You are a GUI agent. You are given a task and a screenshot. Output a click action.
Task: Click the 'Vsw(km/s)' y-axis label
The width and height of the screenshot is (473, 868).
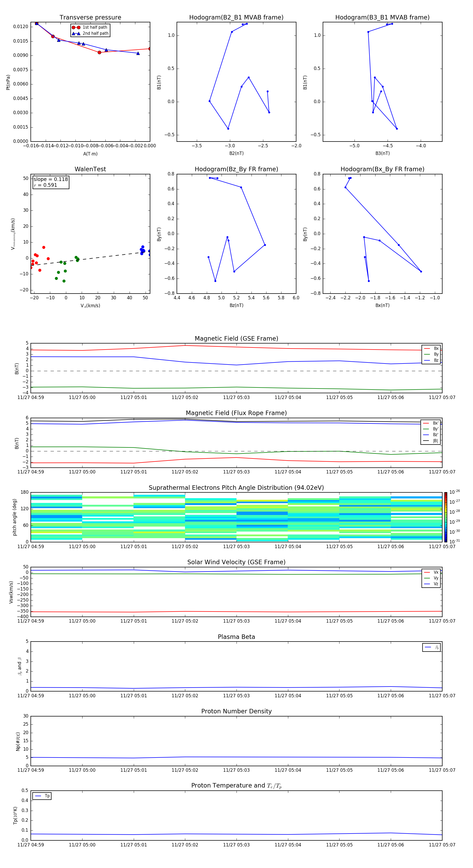[11, 592]
